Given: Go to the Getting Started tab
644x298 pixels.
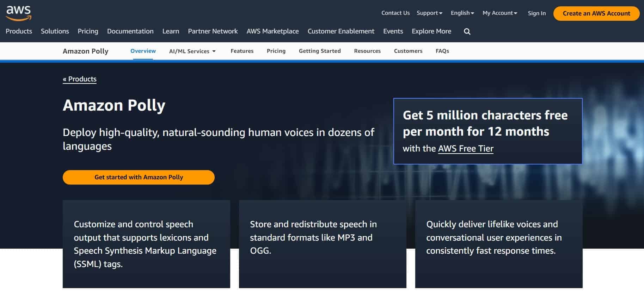Looking at the screenshot, I should pos(320,51).
